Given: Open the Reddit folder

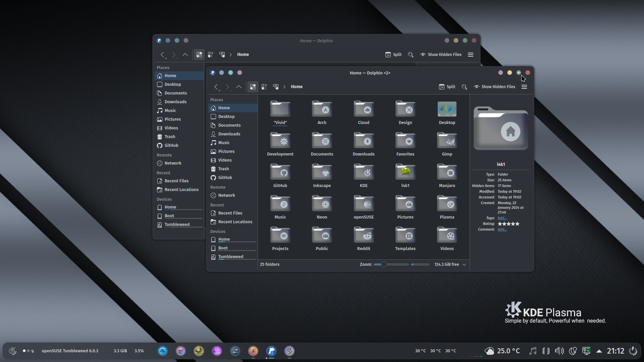Looking at the screenshot, I should (364, 239).
